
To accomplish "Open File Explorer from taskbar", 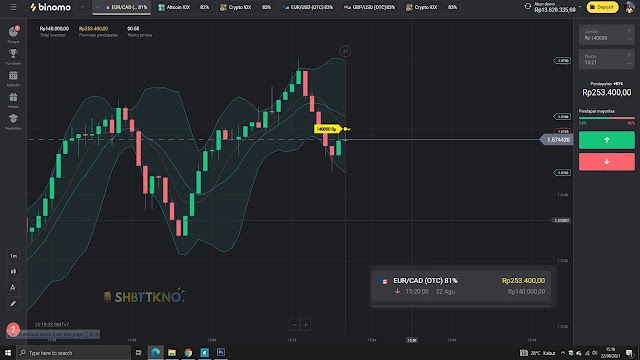I will pyautogui.click(x=172, y=353).
